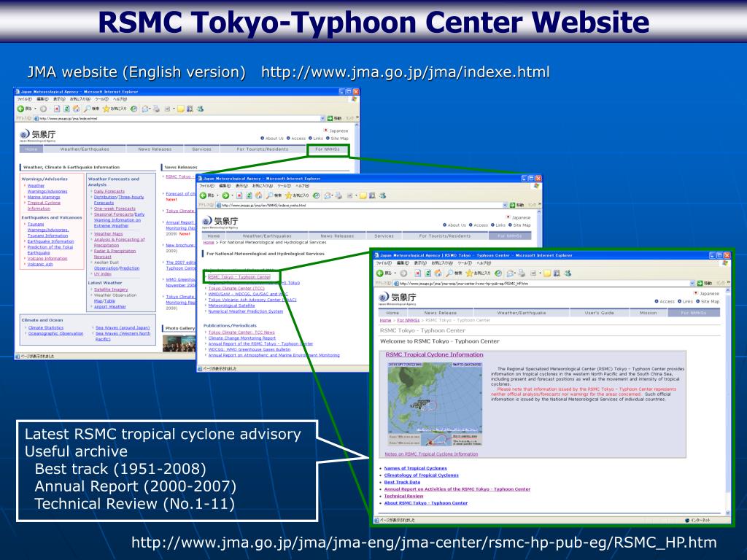Click Stop icon in middle For NMHSs window

239,195
